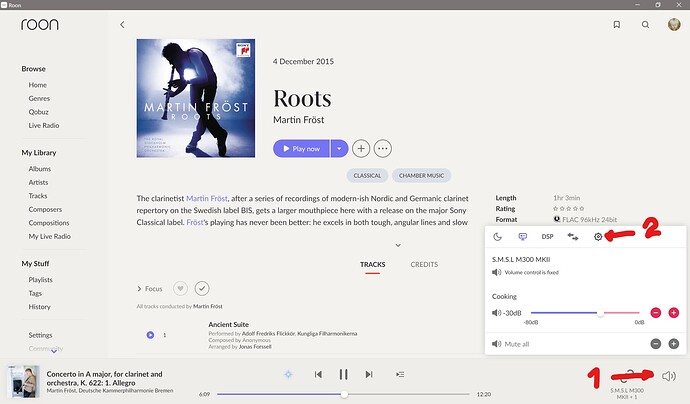Open Settings in the sidebar
The image size is (690, 404).
[x=40, y=335]
